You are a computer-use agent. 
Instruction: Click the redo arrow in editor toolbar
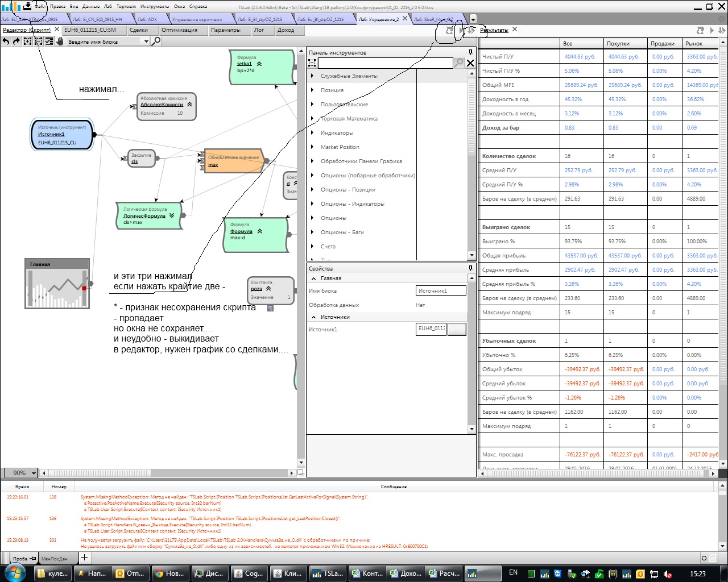coord(16,41)
